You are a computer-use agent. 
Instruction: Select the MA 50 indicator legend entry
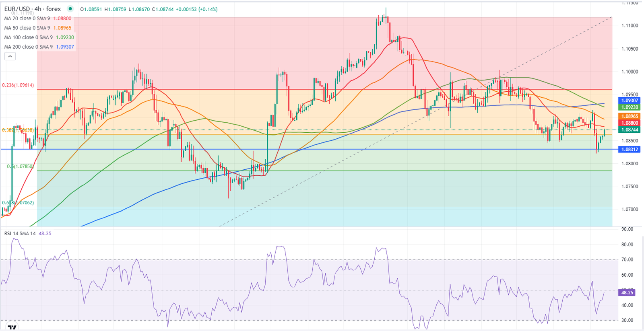[x=27, y=28]
